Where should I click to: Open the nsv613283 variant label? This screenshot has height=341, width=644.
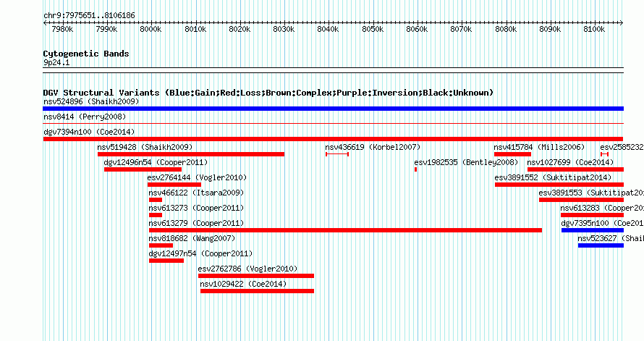[602, 208]
